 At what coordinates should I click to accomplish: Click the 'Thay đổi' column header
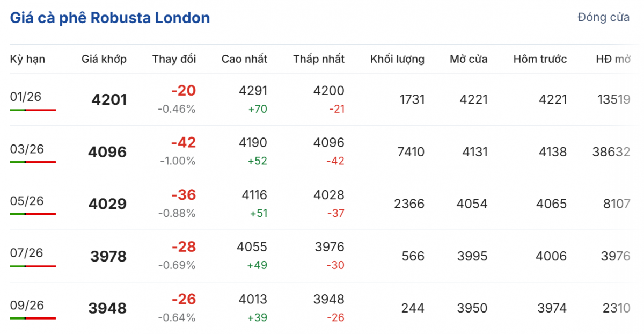point(174,59)
